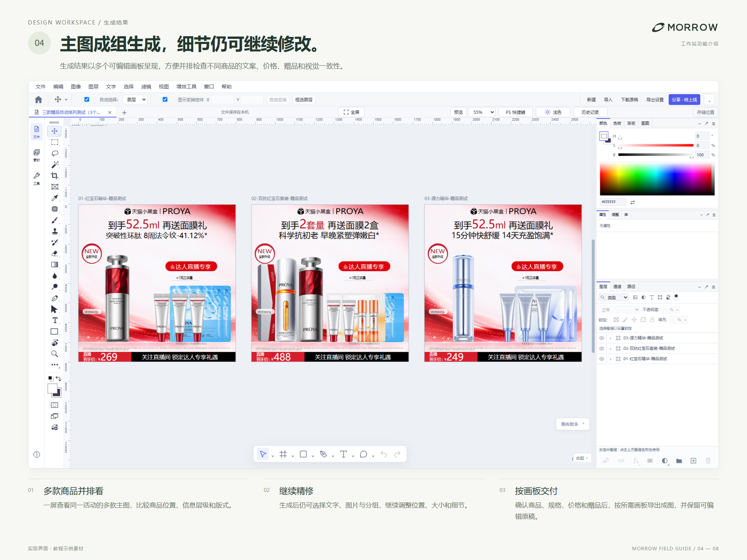Viewport: 747px width, 560px height.
Task: Toggle the 浅色 light theme button
Action: click(553, 112)
